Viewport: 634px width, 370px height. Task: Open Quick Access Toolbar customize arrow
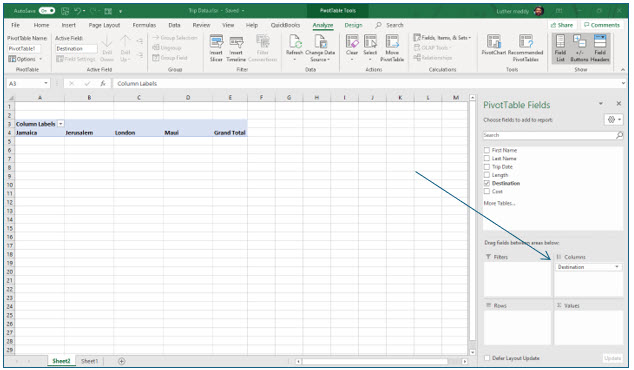pyautogui.click(x=120, y=11)
